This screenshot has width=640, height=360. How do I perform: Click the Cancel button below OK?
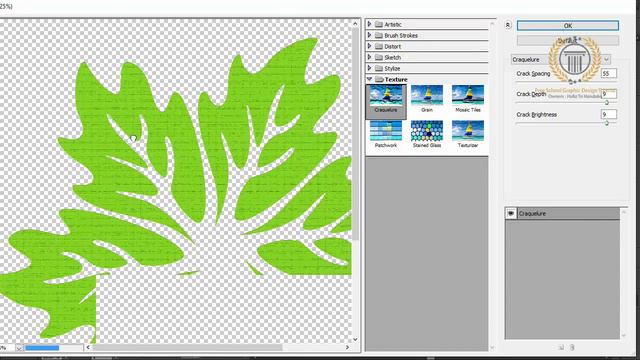pos(568,40)
